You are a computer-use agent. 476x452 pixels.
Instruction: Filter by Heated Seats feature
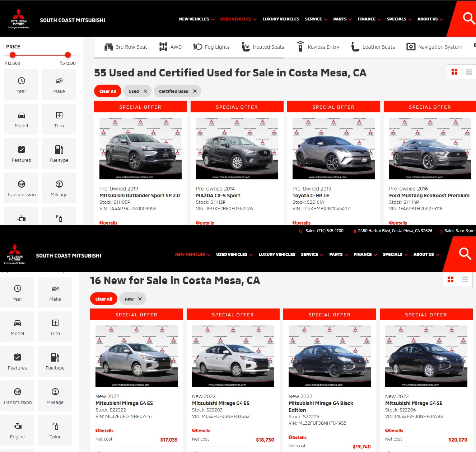coord(263,47)
